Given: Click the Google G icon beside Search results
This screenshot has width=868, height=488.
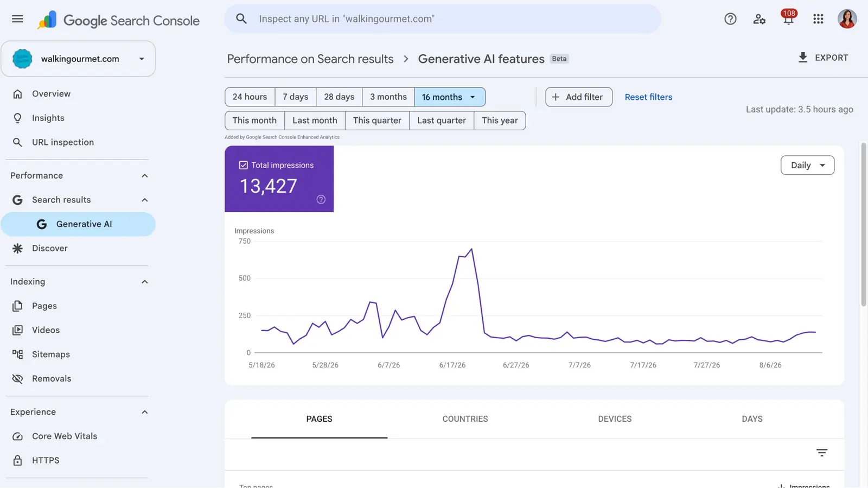Looking at the screenshot, I should point(18,200).
